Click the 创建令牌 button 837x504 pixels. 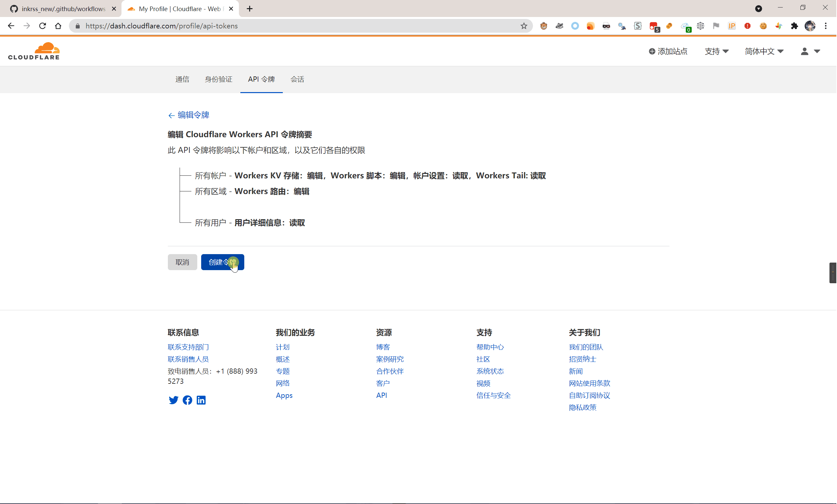(222, 262)
